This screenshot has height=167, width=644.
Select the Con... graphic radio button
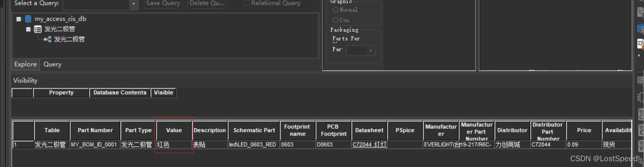point(335,20)
